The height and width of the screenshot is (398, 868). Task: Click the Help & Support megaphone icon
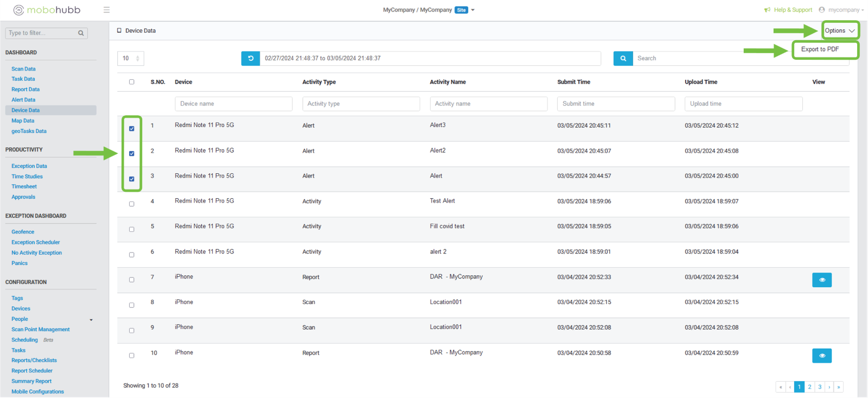click(767, 10)
